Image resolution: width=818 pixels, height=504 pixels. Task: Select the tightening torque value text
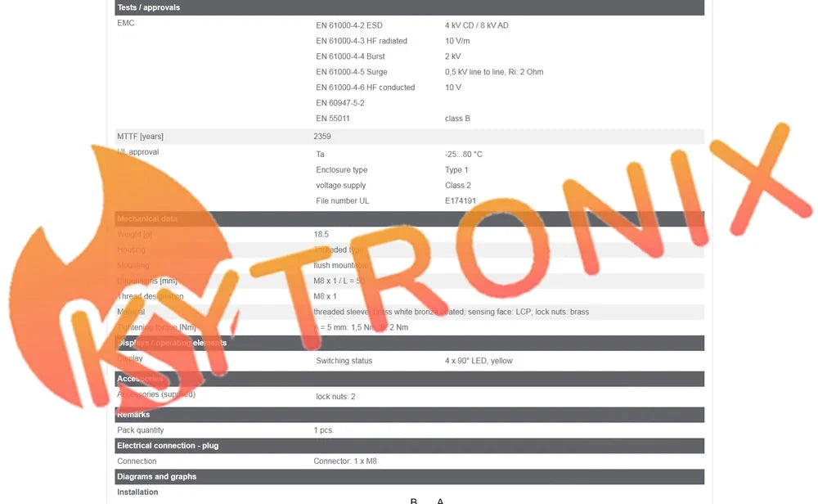pos(361,327)
